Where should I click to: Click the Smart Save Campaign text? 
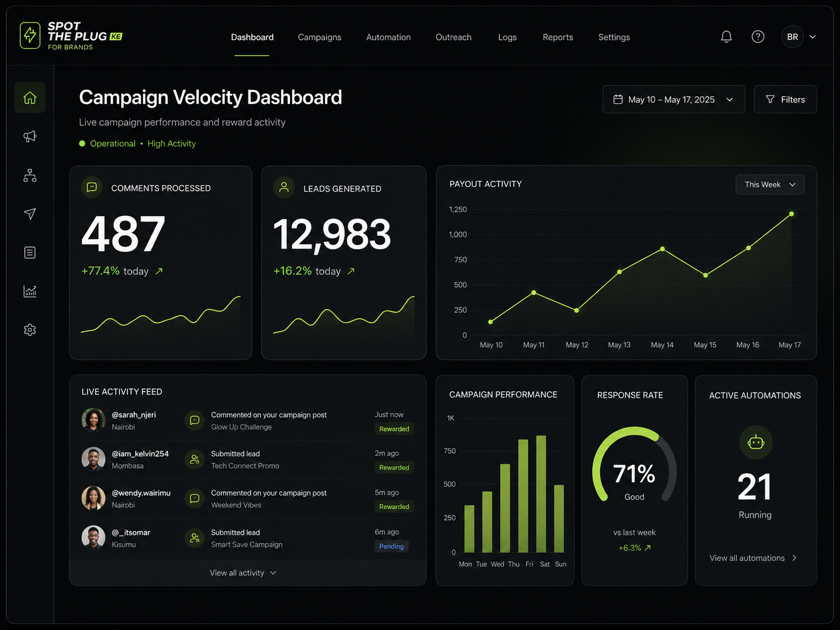[247, 545]
